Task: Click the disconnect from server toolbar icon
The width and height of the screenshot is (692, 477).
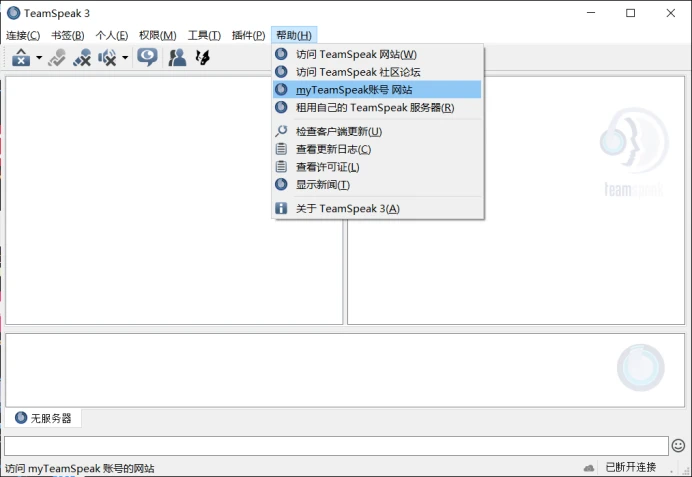Action: click(21, 57)
